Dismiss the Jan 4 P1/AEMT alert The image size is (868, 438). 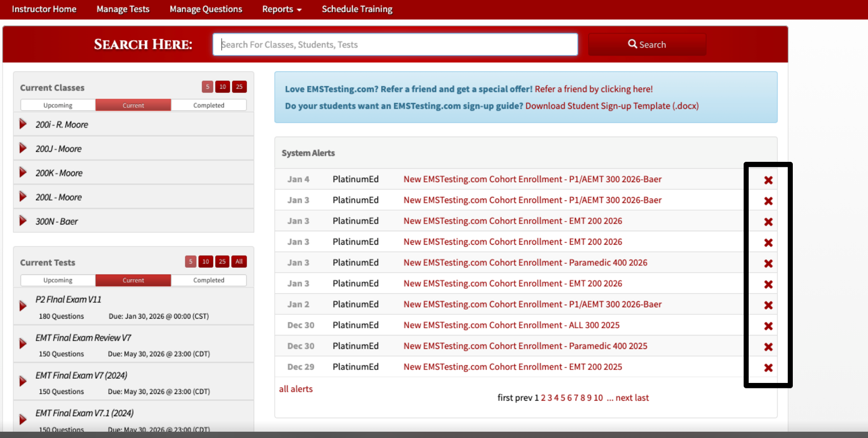point(768,180)
